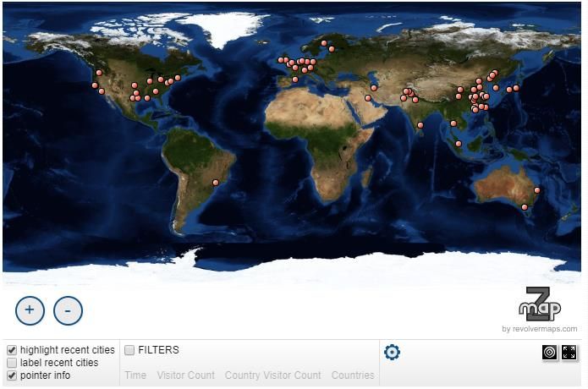The width and height of the screenshot is (588, 389).
Task: Open the by revolvermaps.com link
Action: tap(540, 329)
